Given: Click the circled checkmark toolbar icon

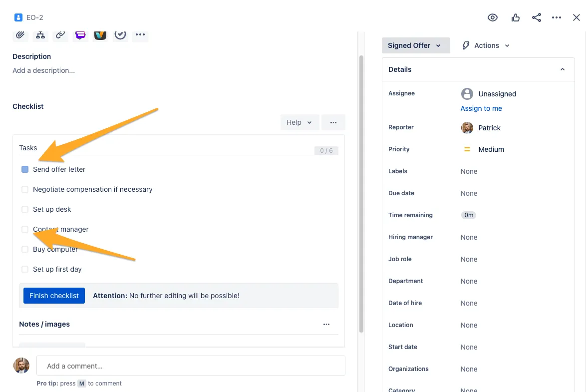Looking at the screenshot, I should [120, 34].
